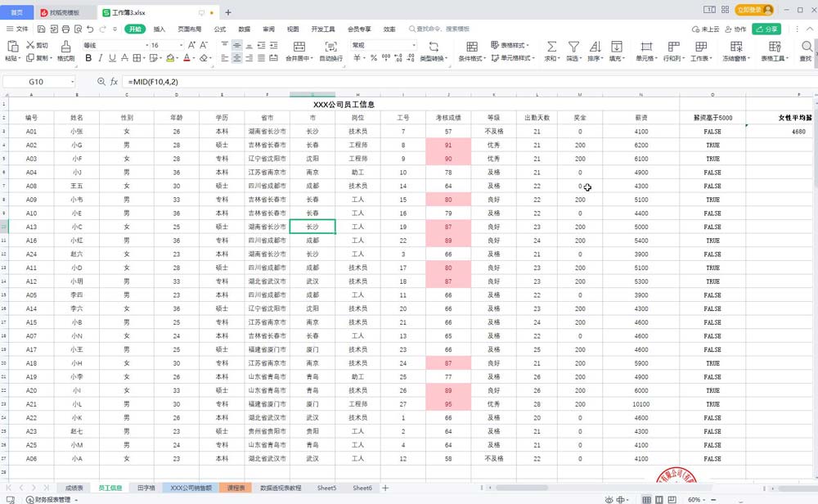Click the command search box (查找命令)
This screenshot has width=818, height=504.
click(x=439, y=29)
